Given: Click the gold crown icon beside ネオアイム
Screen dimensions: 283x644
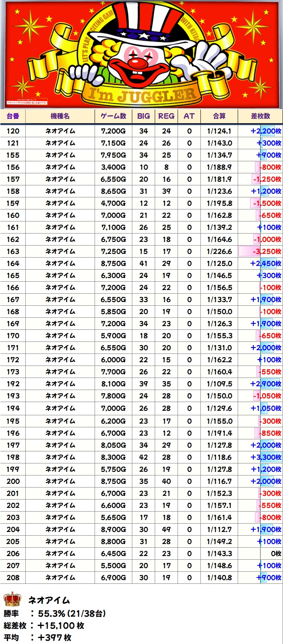Looking at the screenshot, I should [12, 599].
